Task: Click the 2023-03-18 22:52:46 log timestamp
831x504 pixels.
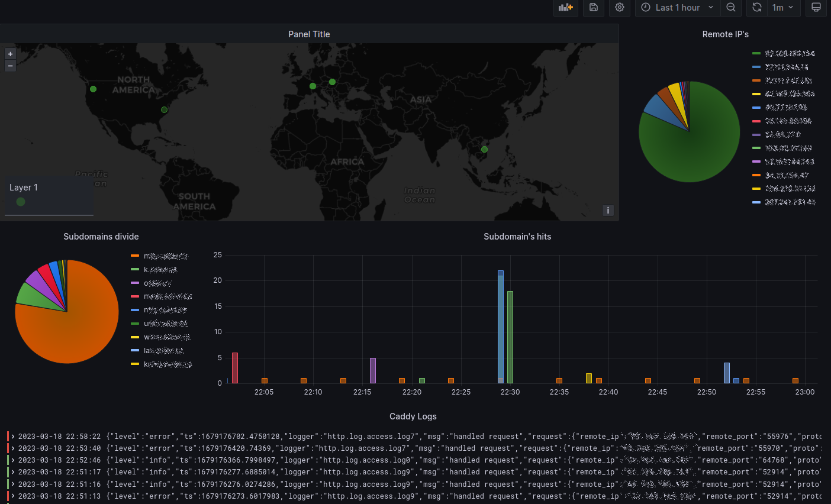Action: [x=59, y=460]
